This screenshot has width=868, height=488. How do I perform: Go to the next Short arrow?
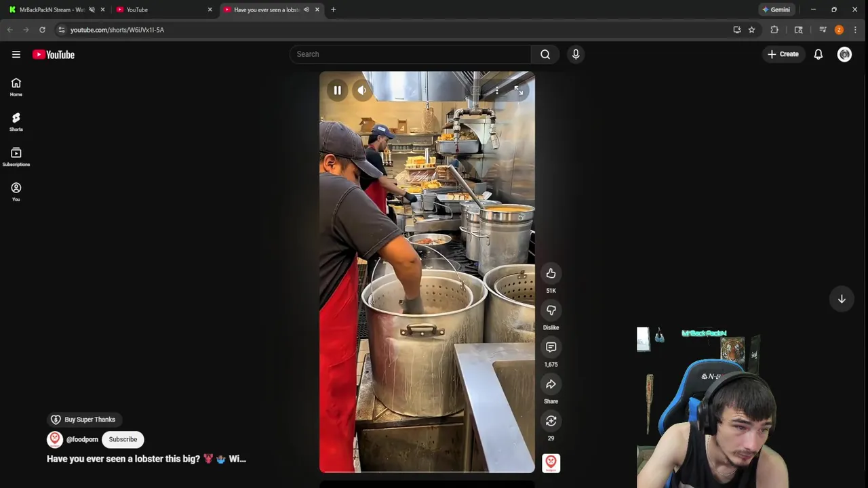(x=842, y=299)
